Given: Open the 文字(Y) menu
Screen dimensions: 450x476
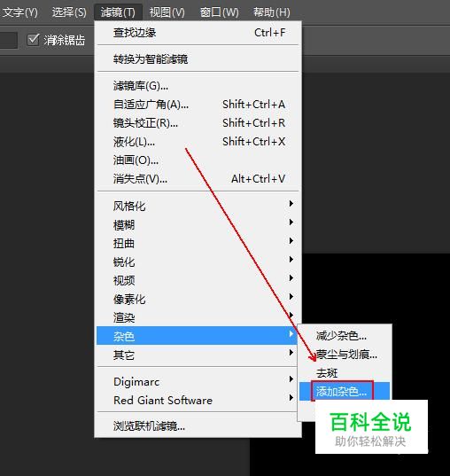Looking at the screenshot, I should pos(19,12).
